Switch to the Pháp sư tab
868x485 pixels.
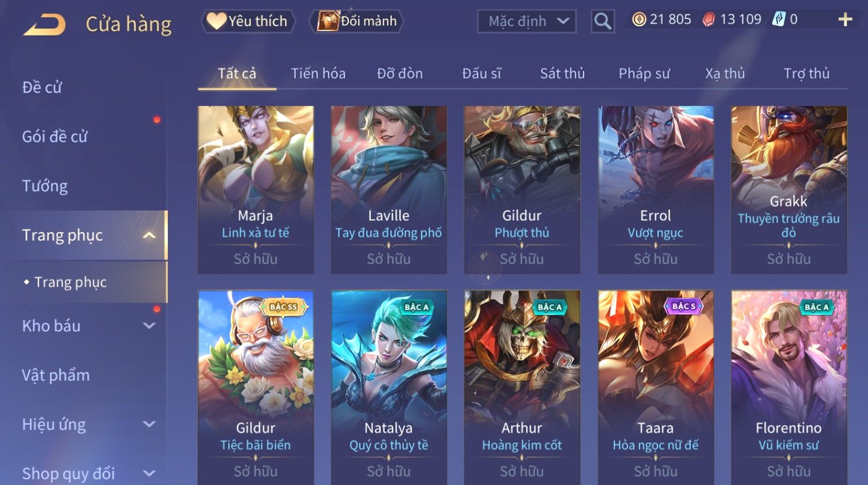pyautogui.click(x=644, y=73)
